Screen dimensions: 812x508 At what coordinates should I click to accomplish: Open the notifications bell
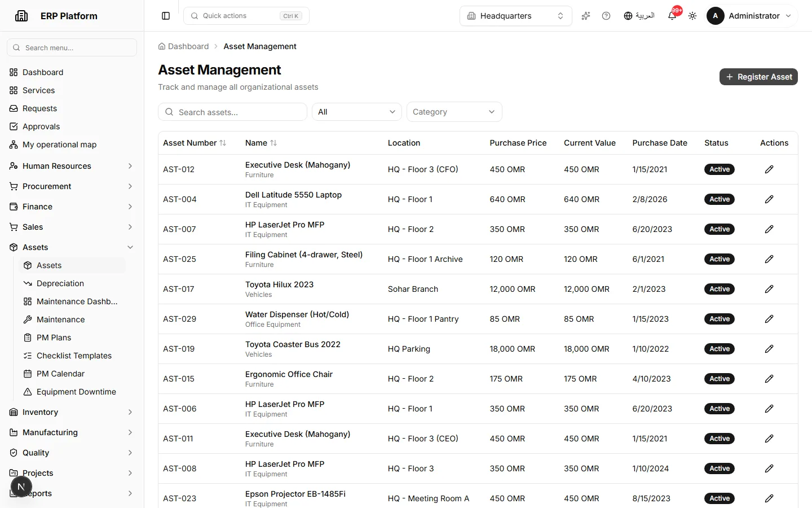click(672, 16)
